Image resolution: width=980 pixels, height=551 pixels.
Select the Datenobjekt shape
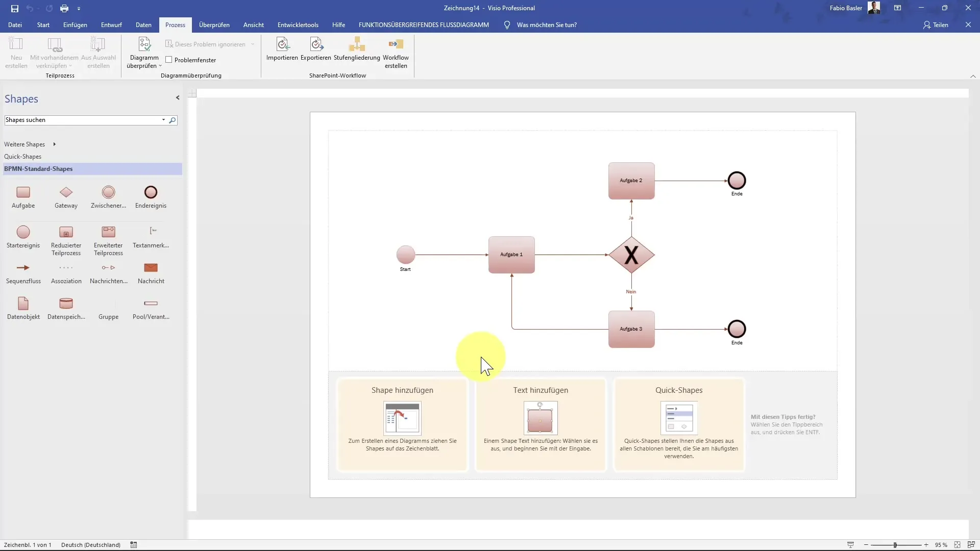(23, 308)
